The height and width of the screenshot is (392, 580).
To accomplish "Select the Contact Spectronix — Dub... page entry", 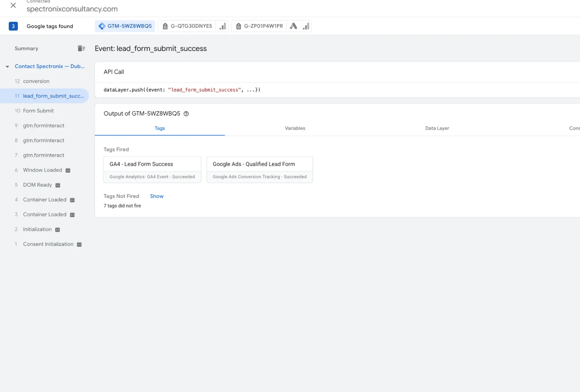I will tap(50, 66).
